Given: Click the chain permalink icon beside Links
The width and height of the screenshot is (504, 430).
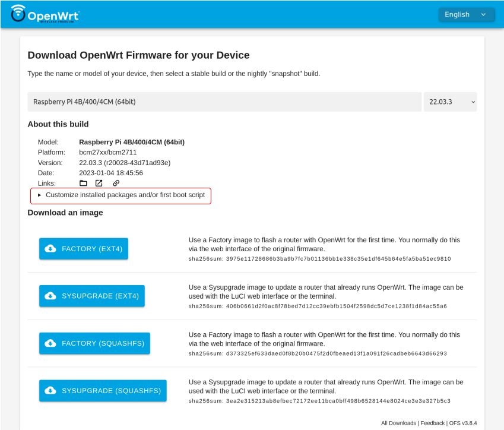Looking at the screenshot, I should coord(116,184).
